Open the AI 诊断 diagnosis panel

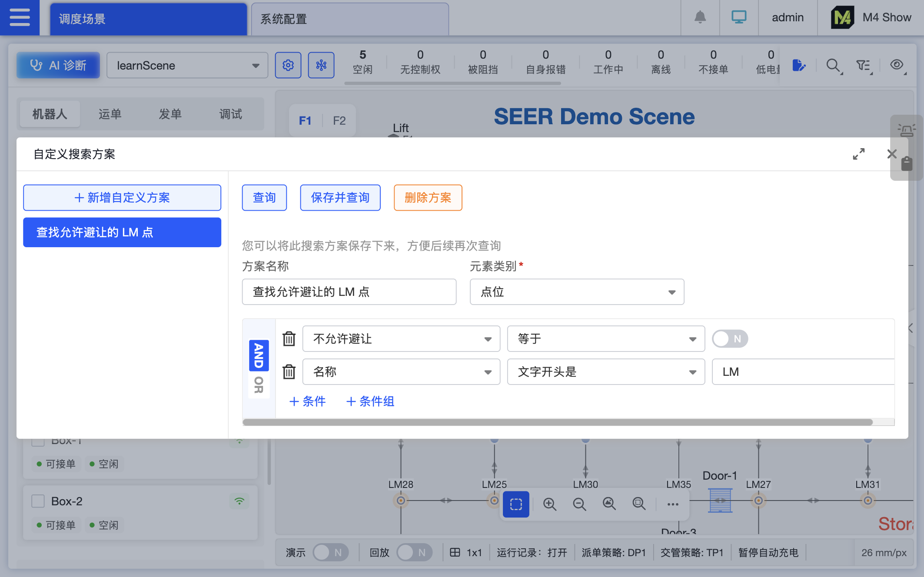click(x=58, y=65)
